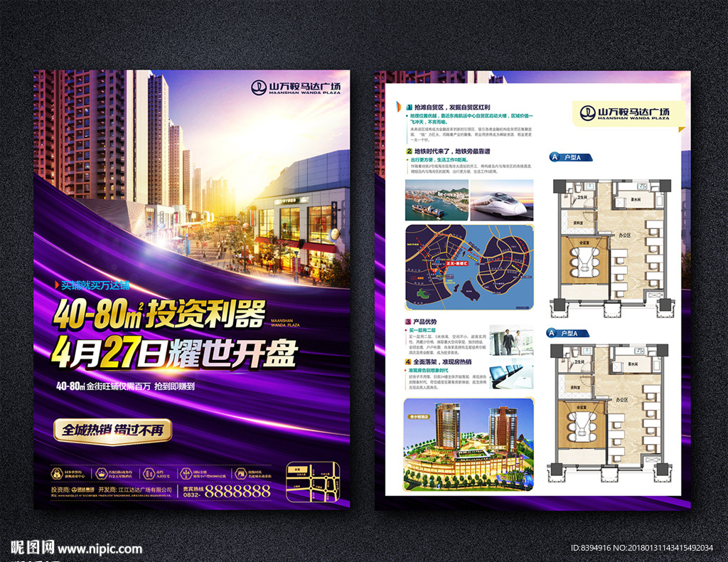Click the gold location map on the purple flyer
Image resolution: width=728 pixels, height=562 pixels.
[313, 482]
